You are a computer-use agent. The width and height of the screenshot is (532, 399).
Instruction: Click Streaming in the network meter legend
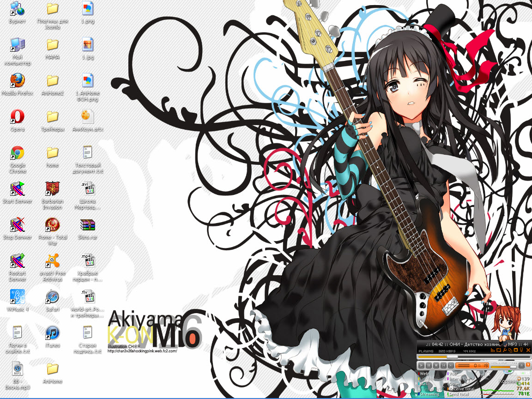point(429,394)
